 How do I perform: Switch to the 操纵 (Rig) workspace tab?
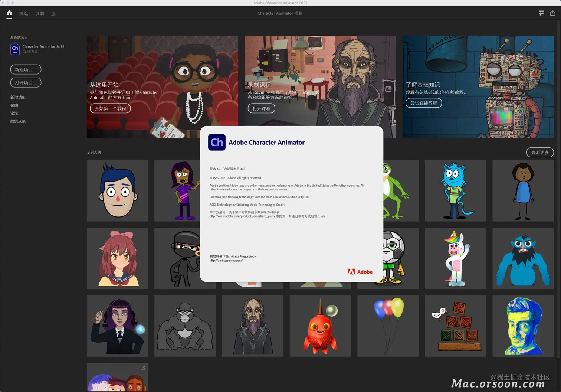(x=24, y=13)
